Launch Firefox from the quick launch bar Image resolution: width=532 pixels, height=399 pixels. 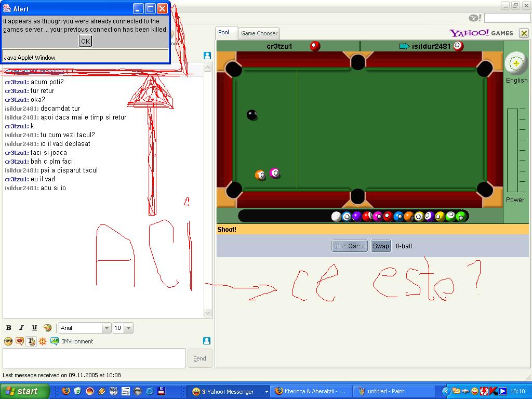[x=66, y=391]
